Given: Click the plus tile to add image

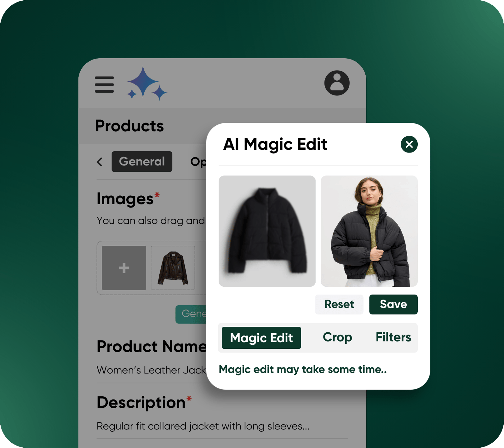Looking at the screenshot, I should click(124, 268).
